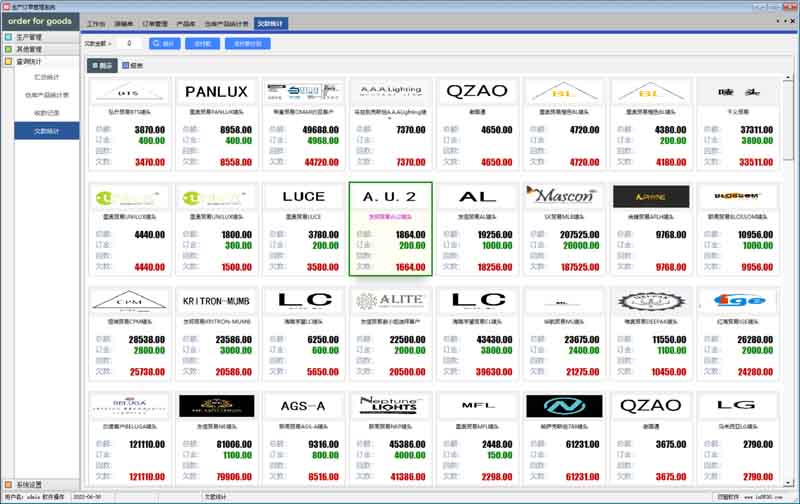Click the ALITE logo

point(390,300)
